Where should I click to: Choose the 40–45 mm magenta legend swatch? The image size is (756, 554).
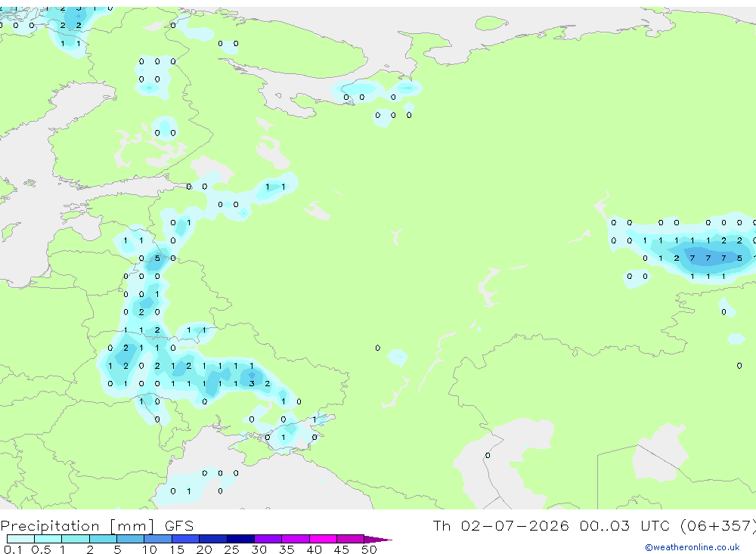(x=323, y=539)
